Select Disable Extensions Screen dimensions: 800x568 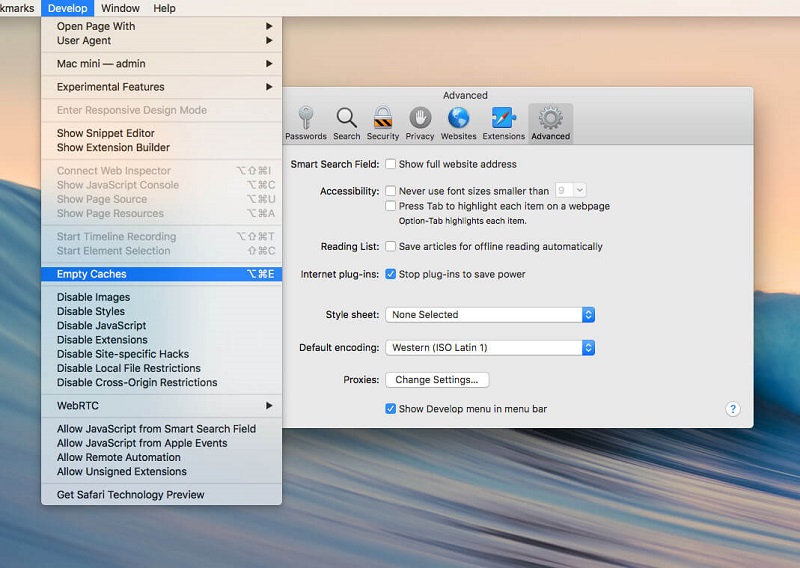click(161, 340)
